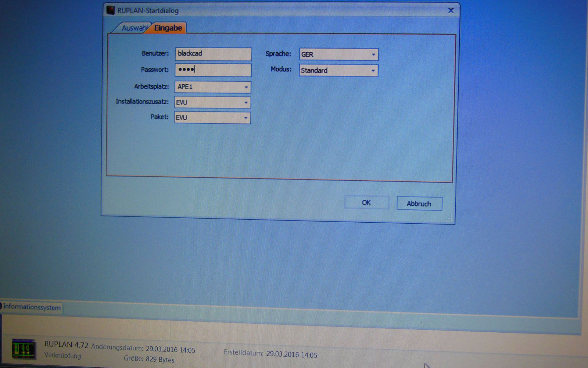The image size is (588, 368).
Task: Click the Informationssystem label
Action: click(32, 307)
